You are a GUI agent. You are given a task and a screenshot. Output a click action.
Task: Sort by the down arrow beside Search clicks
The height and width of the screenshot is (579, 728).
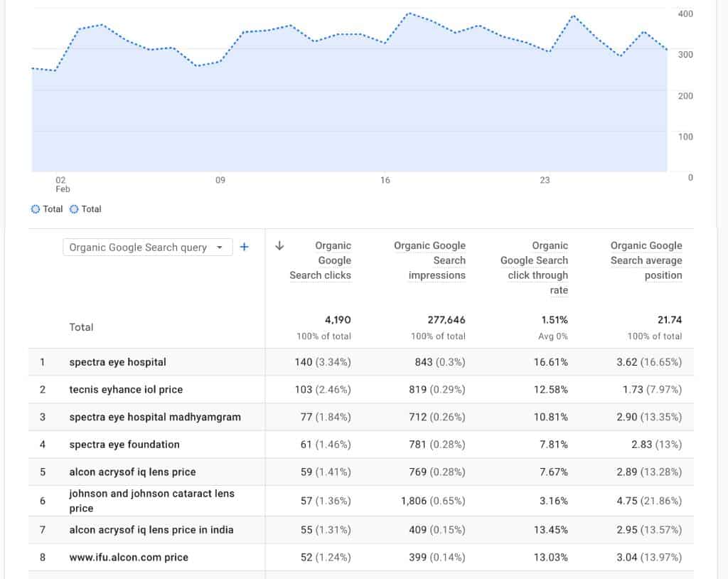coord(279,245)
